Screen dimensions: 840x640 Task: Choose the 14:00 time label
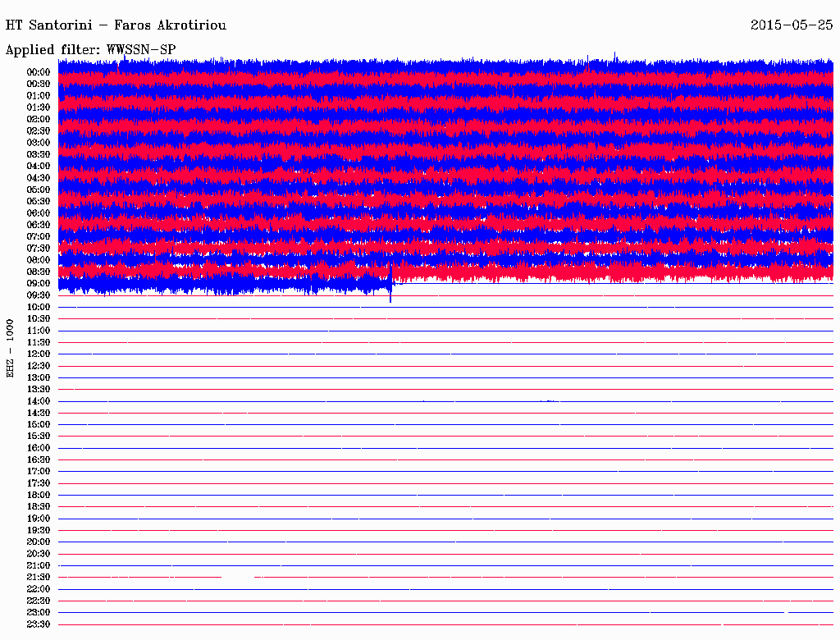(x=39, y=401)
